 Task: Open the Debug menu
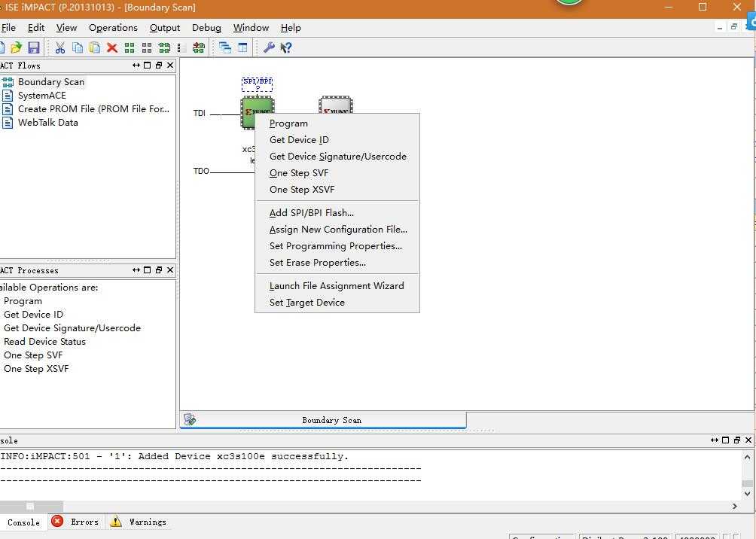pyautogui.click(x=206, y=28)
